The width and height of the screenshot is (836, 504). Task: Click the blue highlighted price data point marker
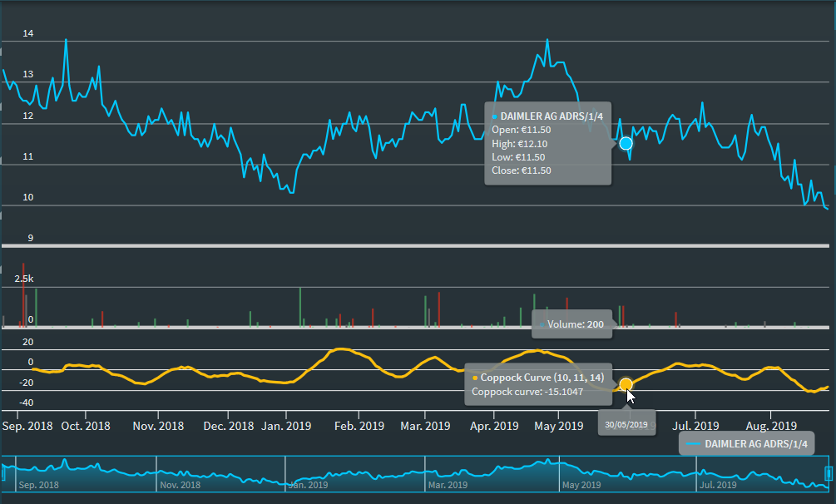coord(626,143)
